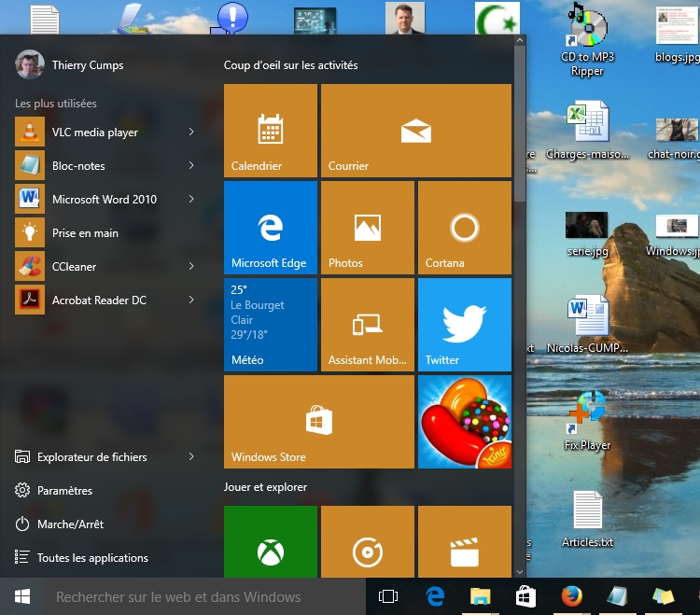
Task: Expand Microsoft Word 2010 jump list arrow
Action: (x=191, y=199)
